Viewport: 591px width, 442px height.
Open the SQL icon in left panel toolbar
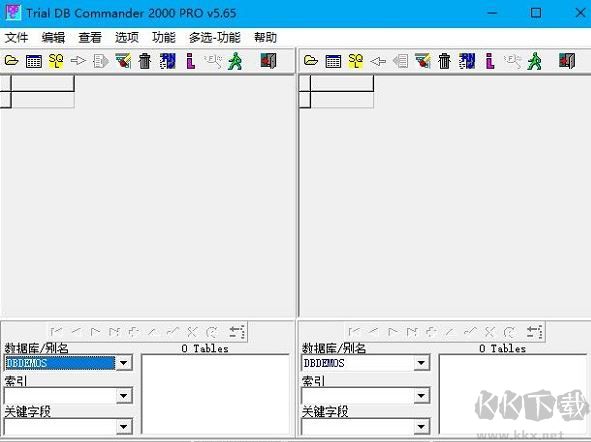(56, 61)
